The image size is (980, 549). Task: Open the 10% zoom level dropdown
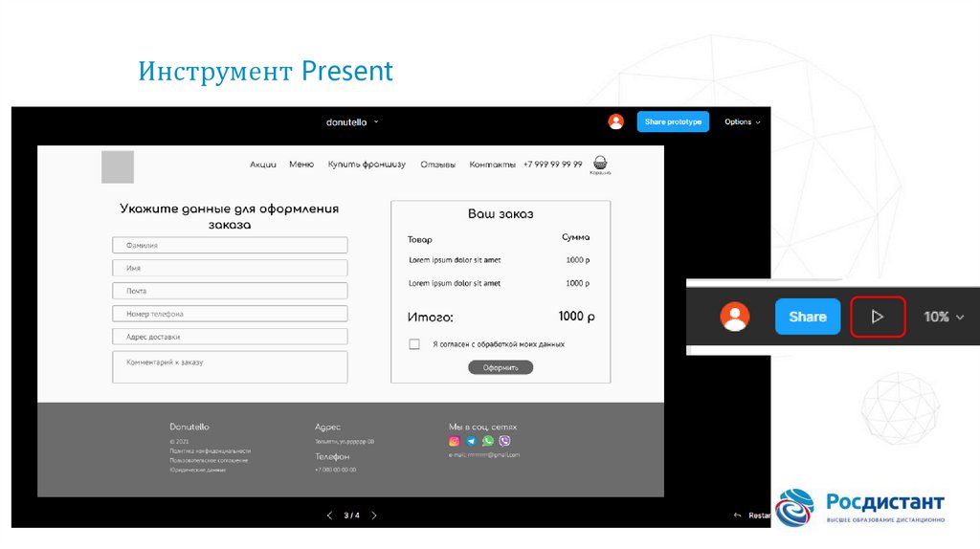(x=943, y=317)
